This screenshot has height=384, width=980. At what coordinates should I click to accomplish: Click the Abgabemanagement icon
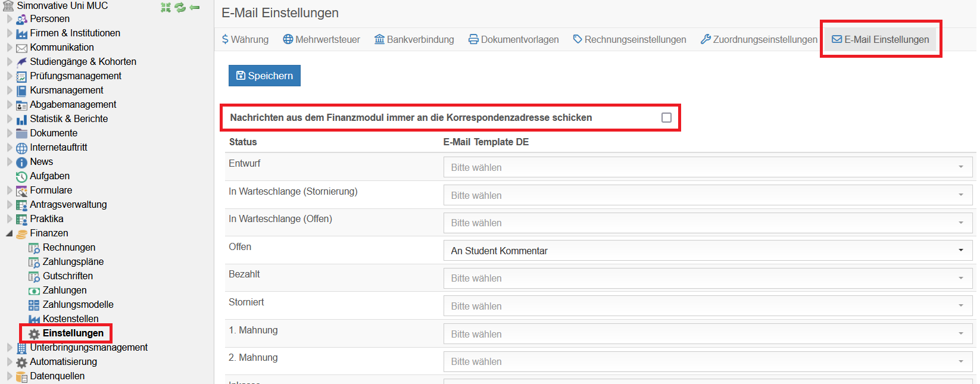click(22, 105)
